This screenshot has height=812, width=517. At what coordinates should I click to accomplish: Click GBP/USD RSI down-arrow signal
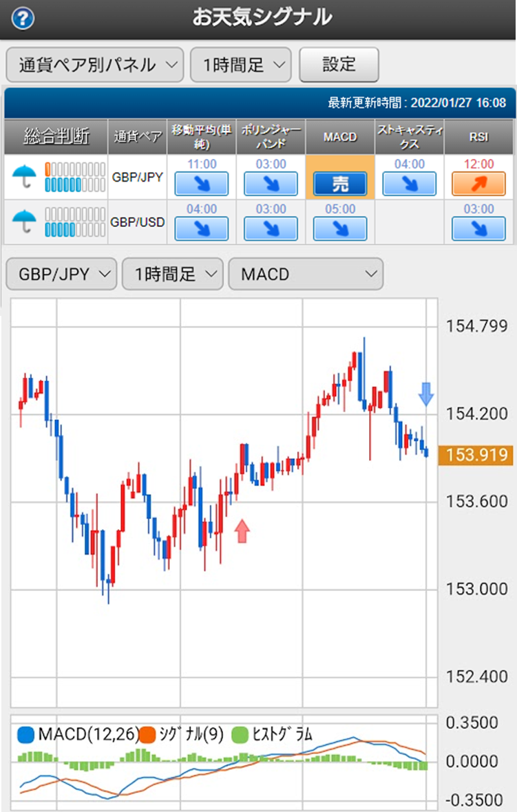pyautogui.click(x=478, y=229)
